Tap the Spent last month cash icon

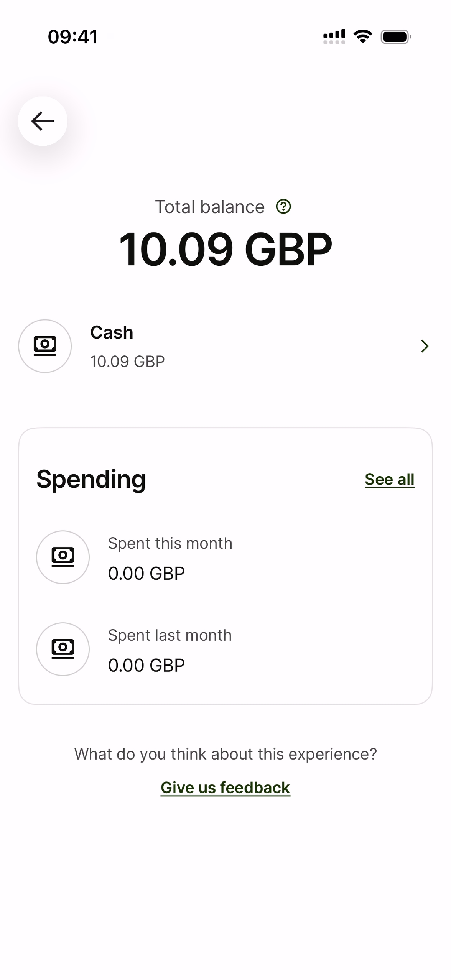tap(63, 649)
